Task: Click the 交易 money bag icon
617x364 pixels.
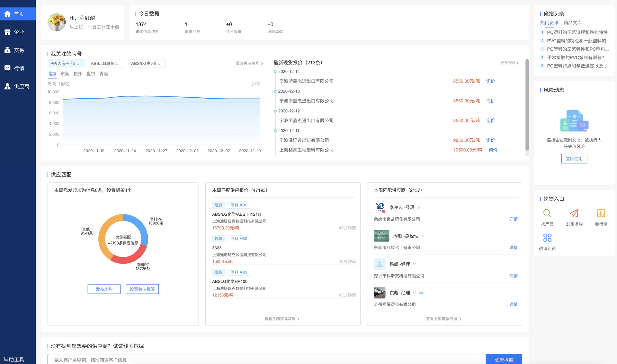Action: (x=7, y=50)
